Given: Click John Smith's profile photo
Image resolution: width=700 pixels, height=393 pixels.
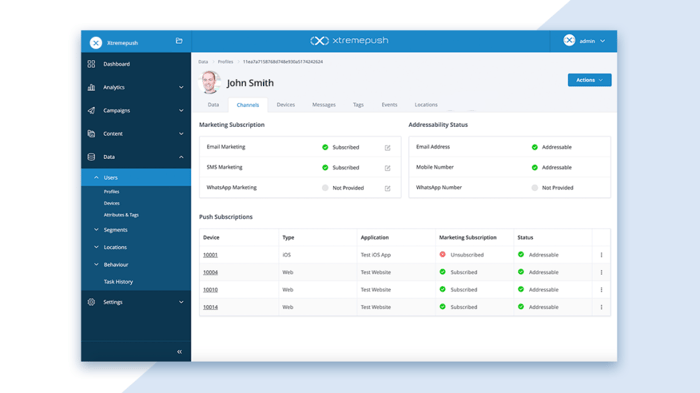Looking at the screenshot, I should pos(209,82).
